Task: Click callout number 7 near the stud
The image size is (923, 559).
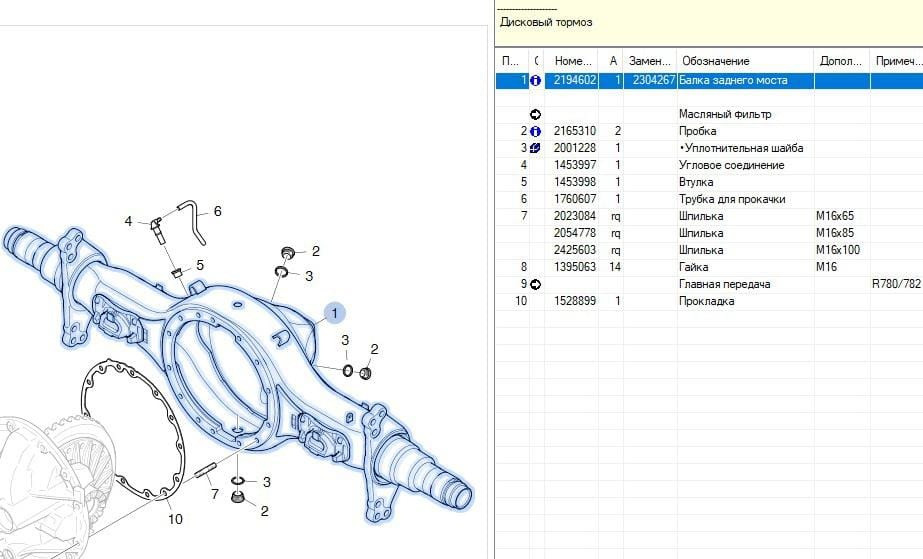Action: point(213,494)
